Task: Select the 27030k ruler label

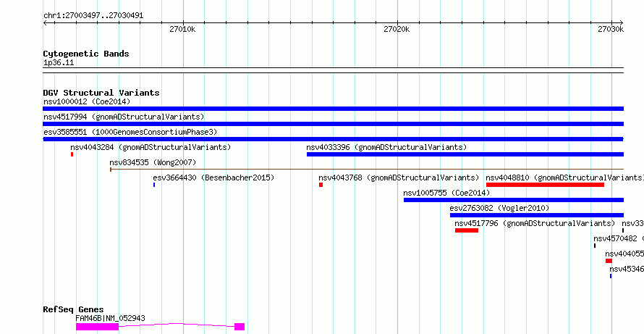Action: coord(611,29)
